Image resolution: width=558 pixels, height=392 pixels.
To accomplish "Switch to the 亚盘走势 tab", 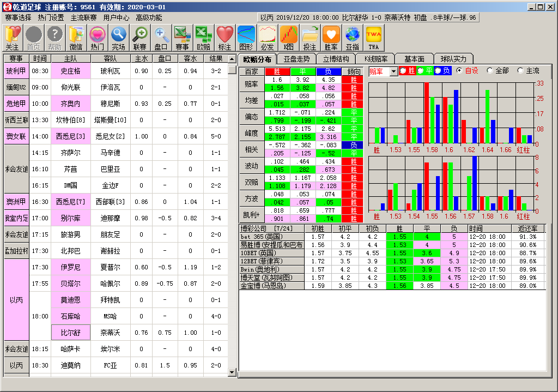I will click(296, 59).
